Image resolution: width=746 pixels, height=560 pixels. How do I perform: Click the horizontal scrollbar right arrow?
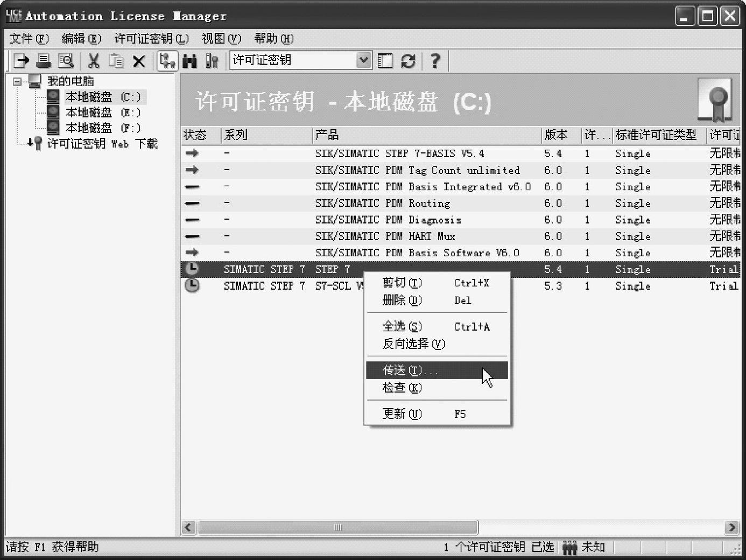(731, 527)
